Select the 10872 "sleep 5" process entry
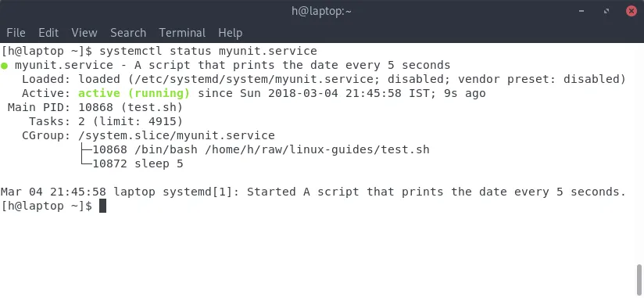Image resolution: width=644 pixels, height=298 pixels. pos(138,163)
